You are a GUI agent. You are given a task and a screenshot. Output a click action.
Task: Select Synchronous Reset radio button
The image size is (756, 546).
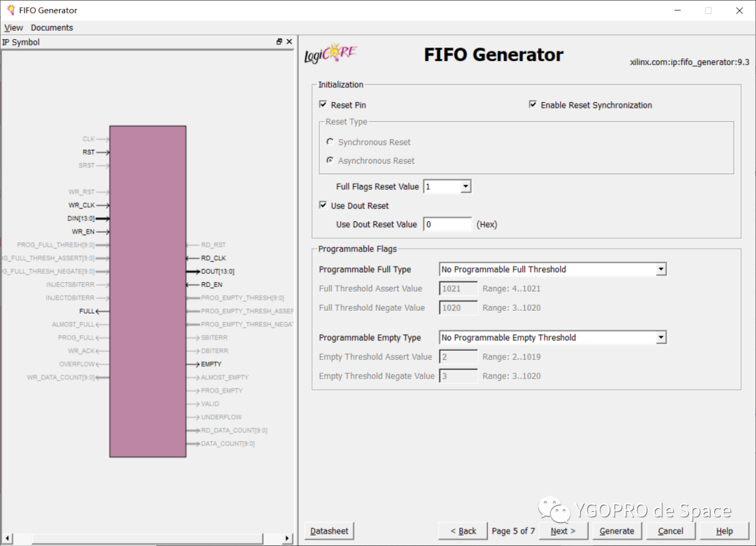pos(330,142)
